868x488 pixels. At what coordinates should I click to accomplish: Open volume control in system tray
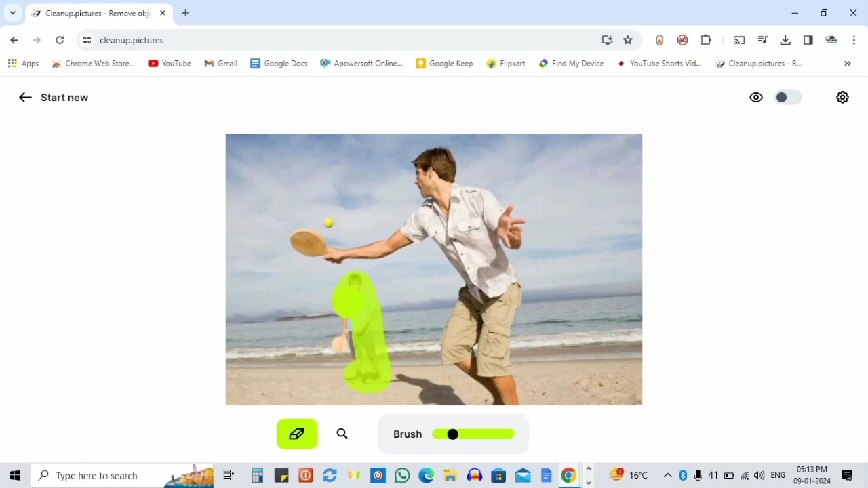click(759, 475)
